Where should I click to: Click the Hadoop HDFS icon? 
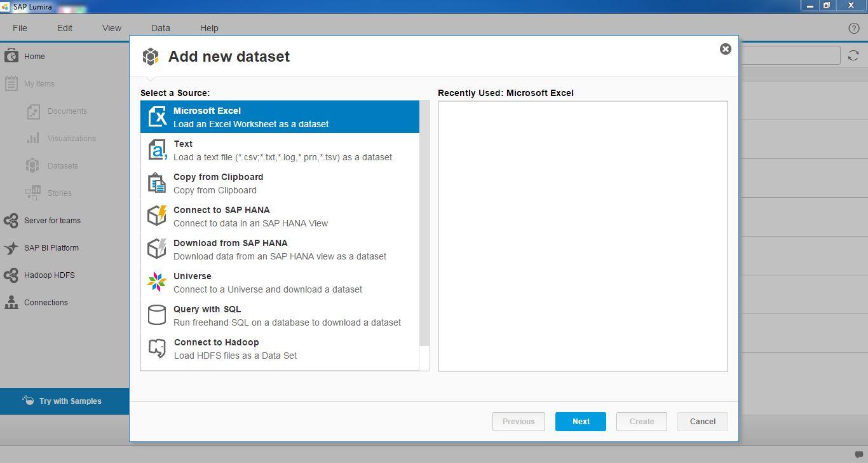point(11,275)
